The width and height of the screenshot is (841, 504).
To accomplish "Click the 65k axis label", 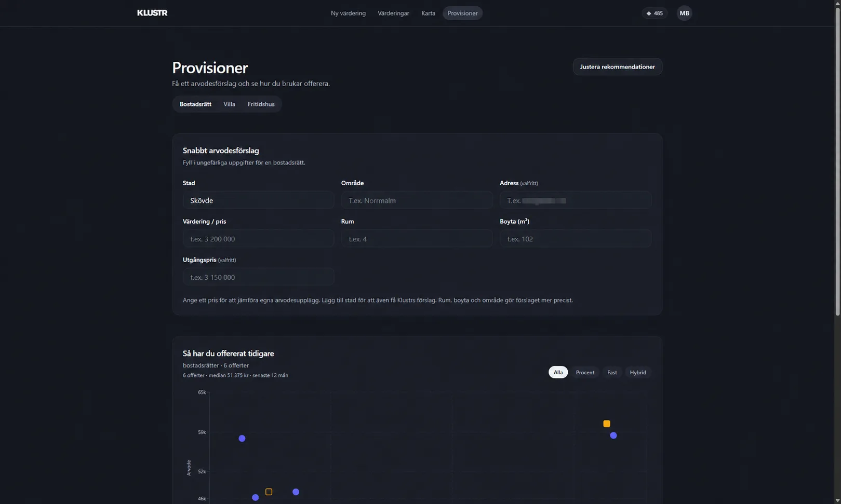I will [202, 392].
